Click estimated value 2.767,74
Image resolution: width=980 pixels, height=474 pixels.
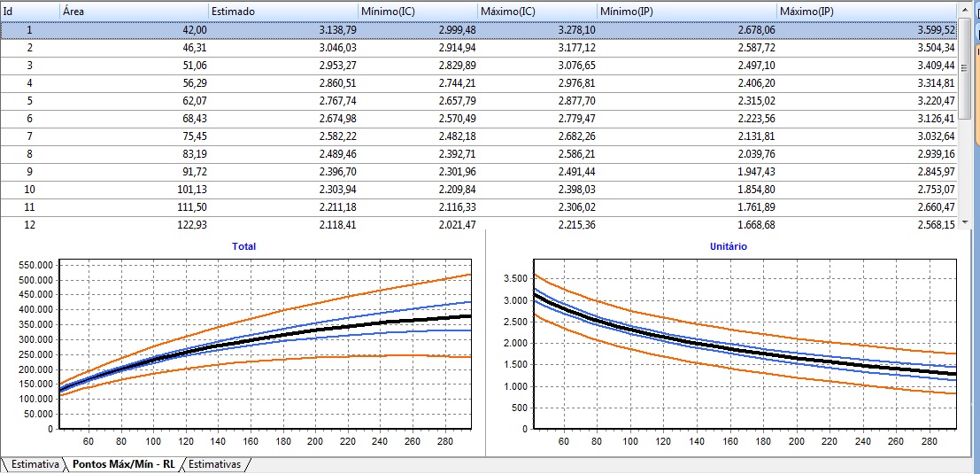pos(338,101)
